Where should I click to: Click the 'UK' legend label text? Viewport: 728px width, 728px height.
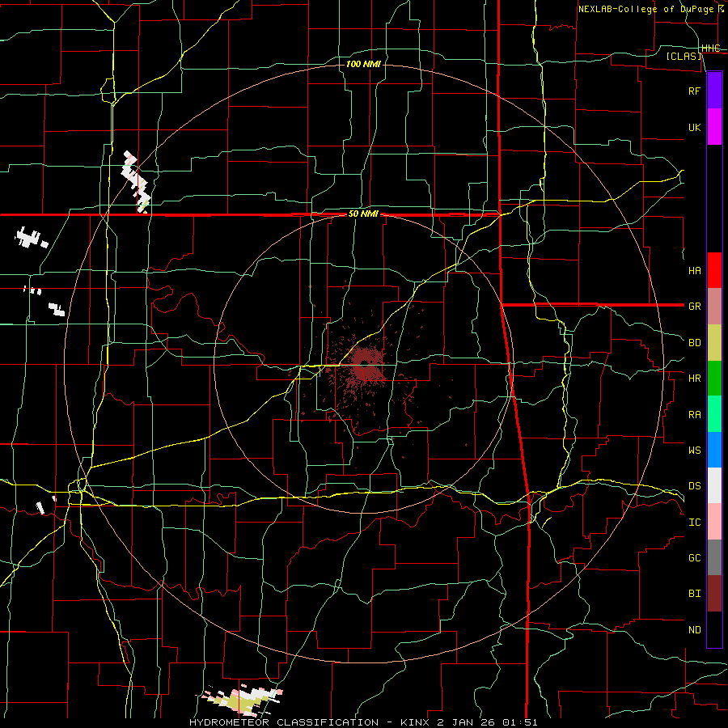694,128
